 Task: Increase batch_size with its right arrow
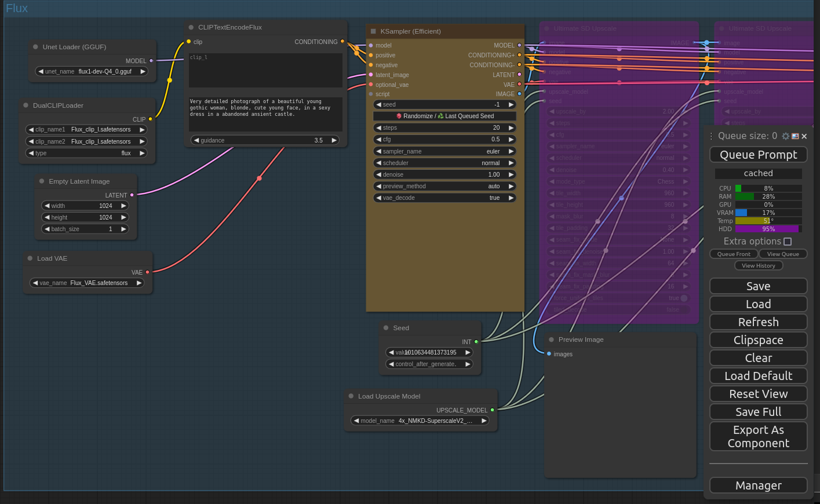coord(123,229)
